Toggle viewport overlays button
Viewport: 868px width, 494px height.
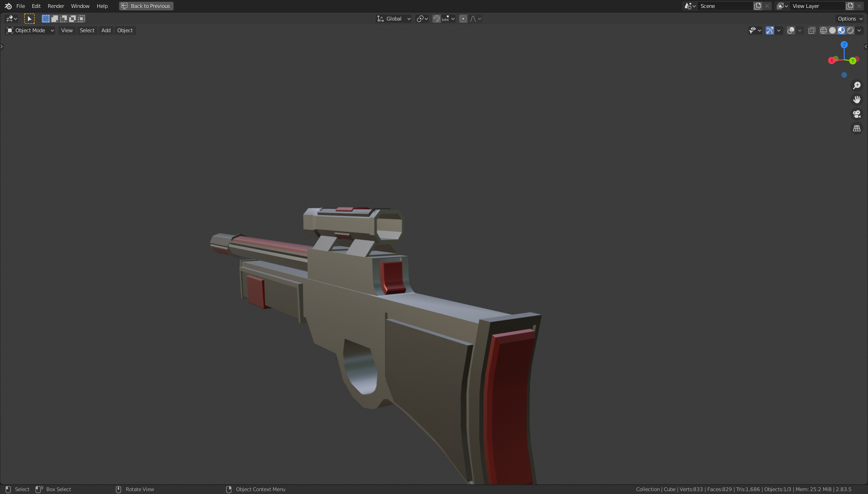point(790,30)
